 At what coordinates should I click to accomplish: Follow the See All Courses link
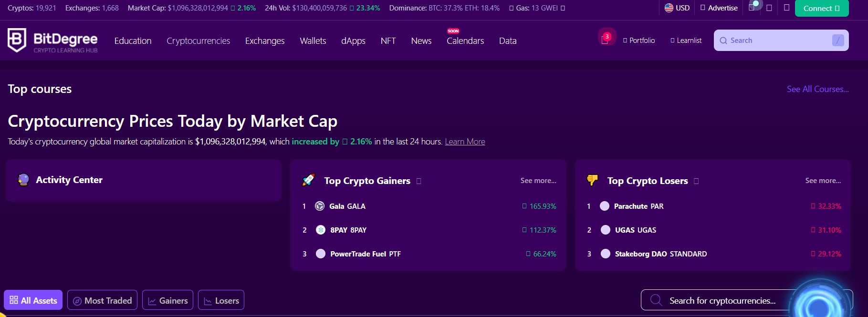(x=817, y=89)
